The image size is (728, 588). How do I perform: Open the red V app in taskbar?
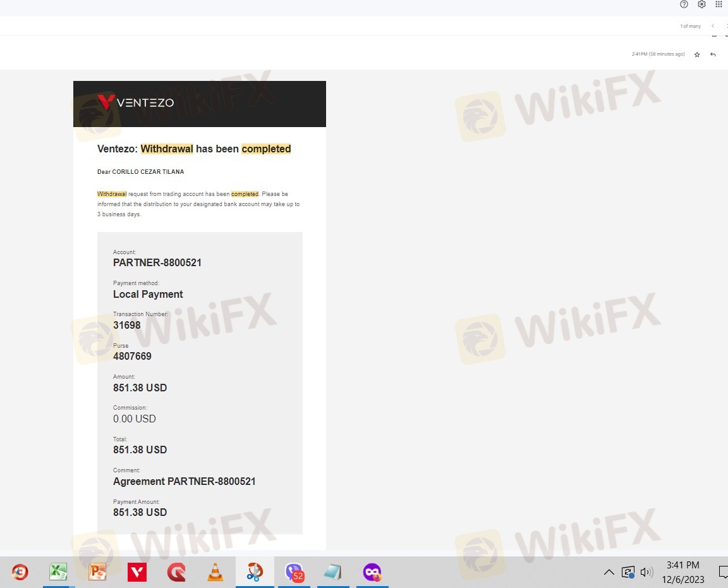click(137, 572)
